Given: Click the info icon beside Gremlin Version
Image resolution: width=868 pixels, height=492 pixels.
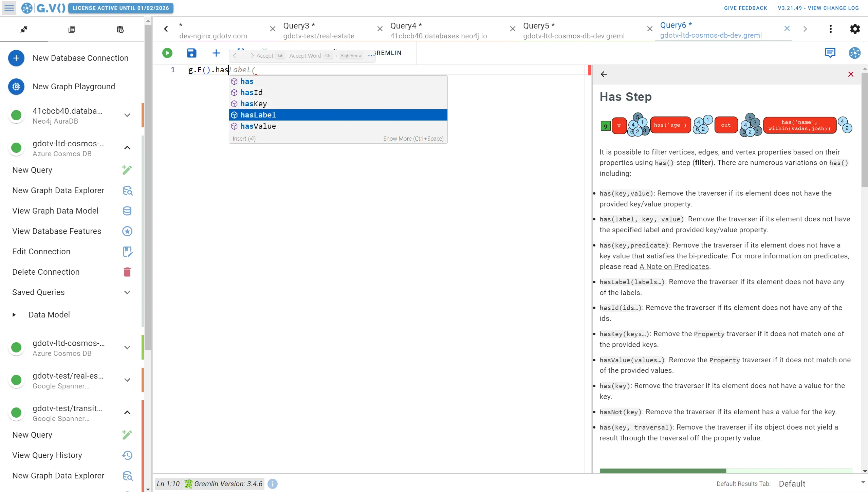Looking at the screenshot, I should (272, 484).
